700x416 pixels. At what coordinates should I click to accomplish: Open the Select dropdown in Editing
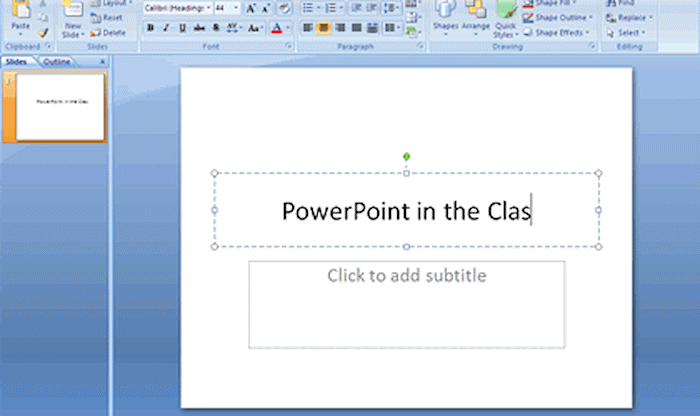pos(626,33)
